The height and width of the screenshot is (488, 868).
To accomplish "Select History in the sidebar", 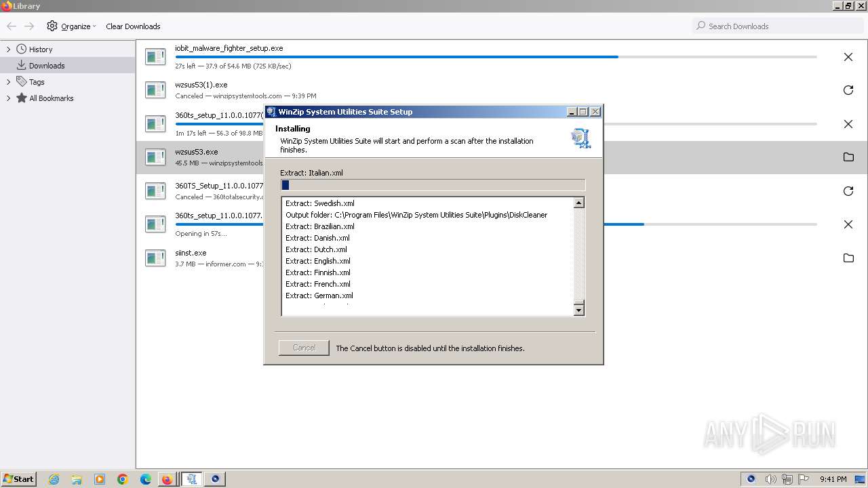I will coord(41,49).
